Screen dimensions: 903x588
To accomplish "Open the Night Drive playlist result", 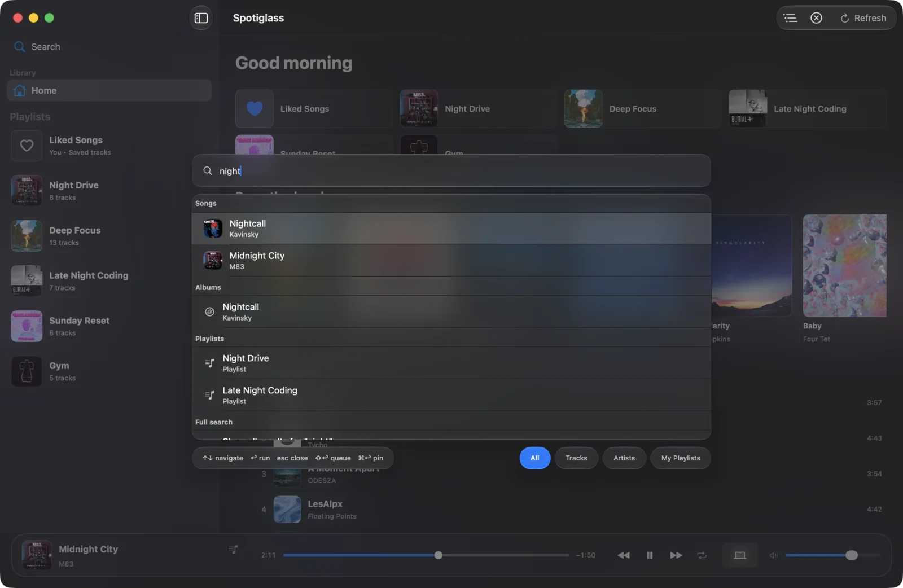I will pyautogui.click(x=451, y=363).
